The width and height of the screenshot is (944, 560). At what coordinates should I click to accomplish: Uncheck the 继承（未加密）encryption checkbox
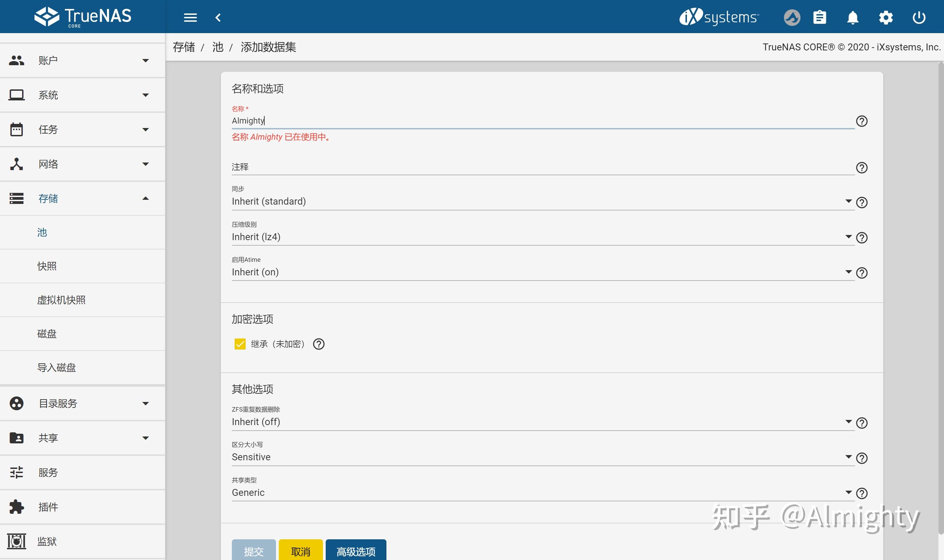pos(241,344)
